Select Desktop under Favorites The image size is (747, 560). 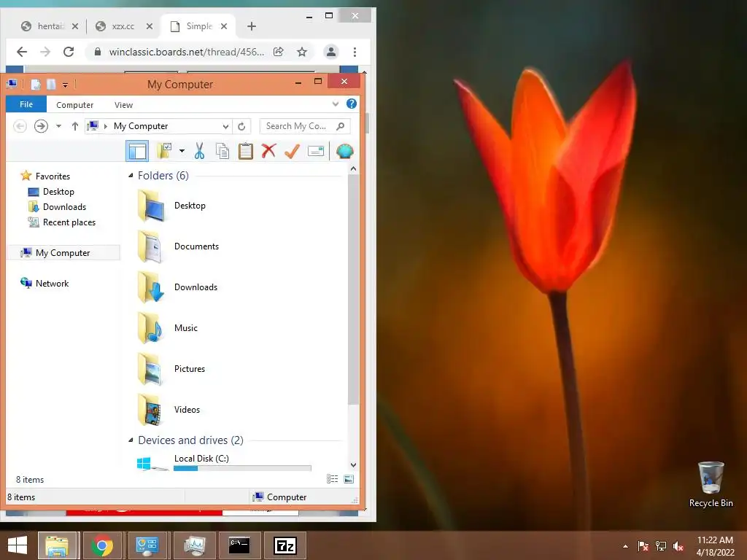(x=58, y=192)
